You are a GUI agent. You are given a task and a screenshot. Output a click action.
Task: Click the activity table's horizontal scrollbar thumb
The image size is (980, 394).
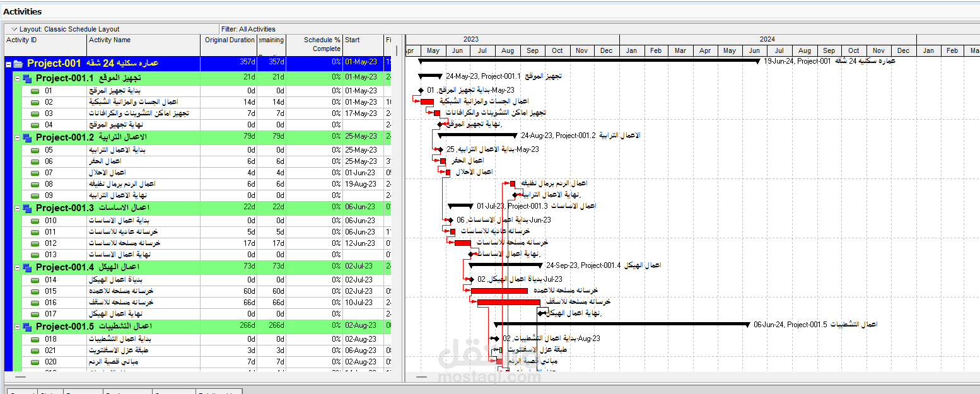click(21, 377)
